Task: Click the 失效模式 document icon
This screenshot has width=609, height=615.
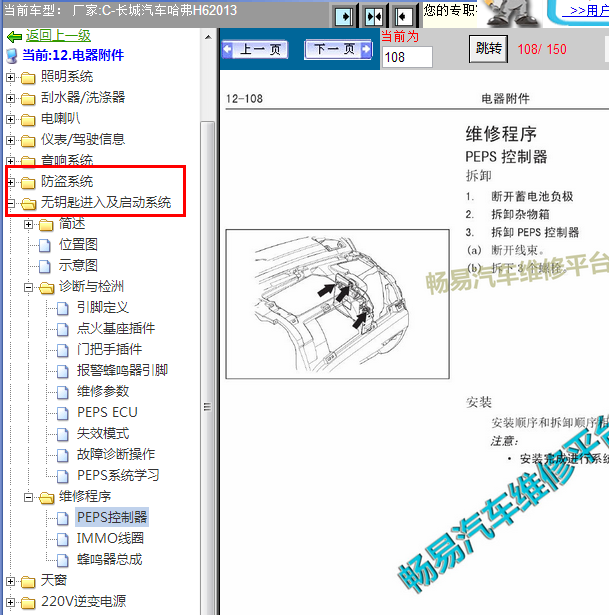Action: pyautogui.click(x=63, y=434)
